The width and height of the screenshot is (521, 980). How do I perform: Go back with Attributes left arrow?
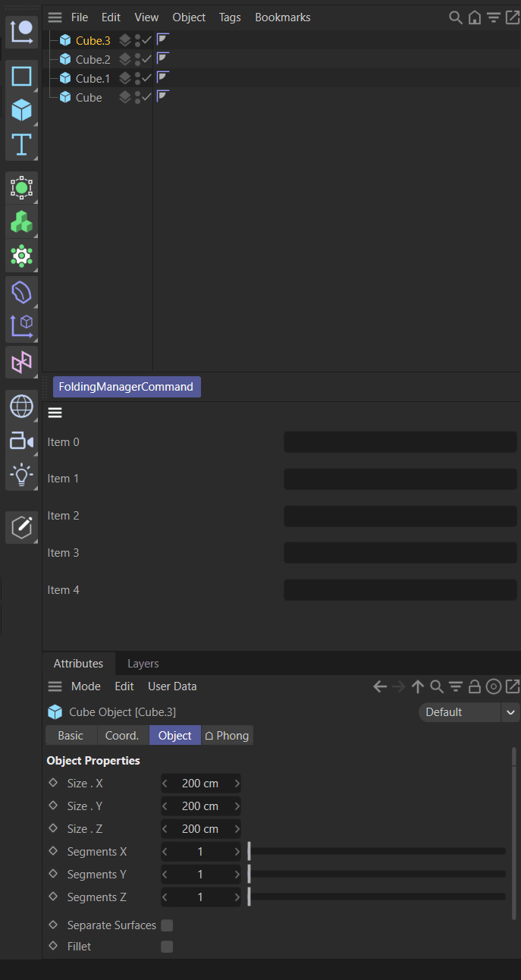380,686
